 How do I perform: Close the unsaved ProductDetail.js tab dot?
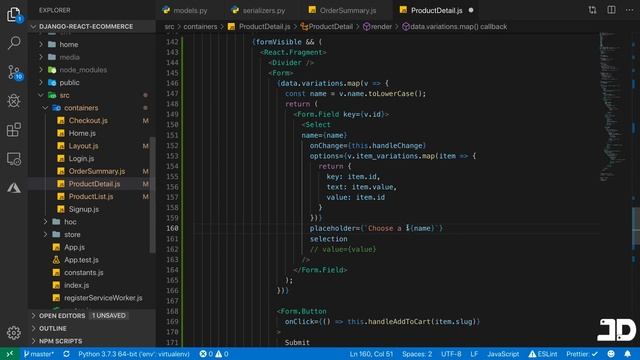471,10
